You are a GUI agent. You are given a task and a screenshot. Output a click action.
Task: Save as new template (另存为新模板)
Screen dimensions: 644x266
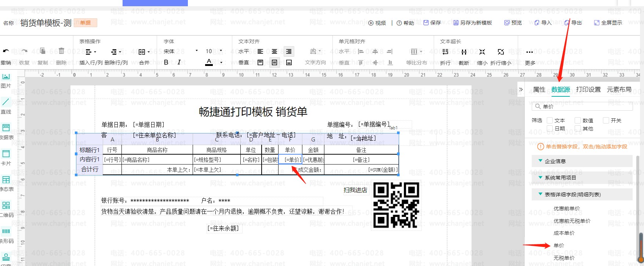tap(473, 23)
